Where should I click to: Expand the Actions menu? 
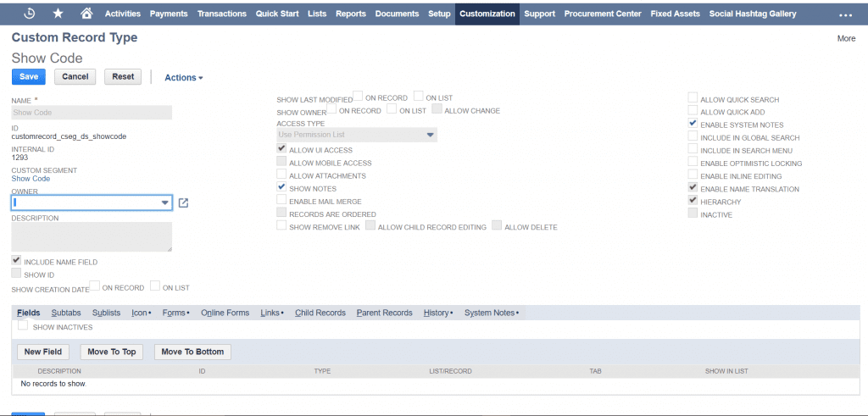point(183,78)
